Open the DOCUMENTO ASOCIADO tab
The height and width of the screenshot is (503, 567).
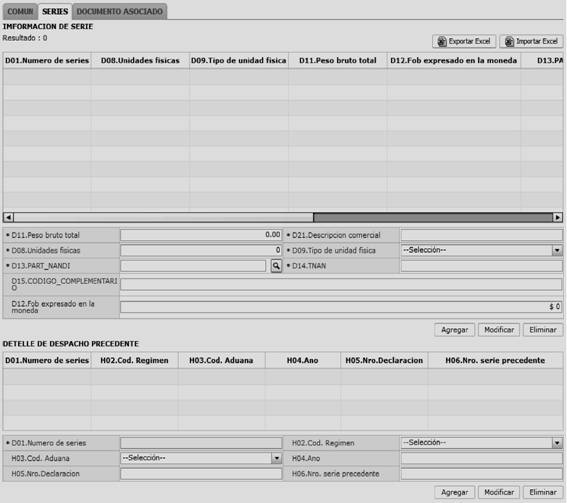(x=120, y=12)
